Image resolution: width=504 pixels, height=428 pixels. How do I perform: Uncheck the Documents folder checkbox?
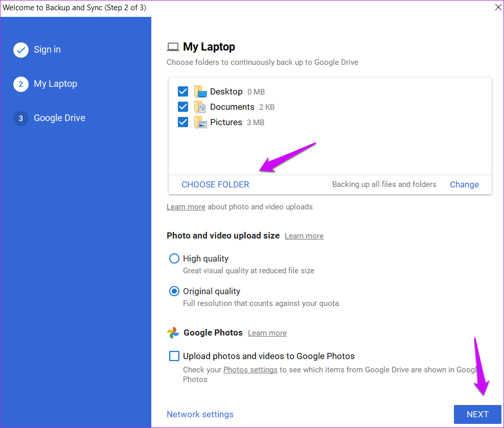[x=183, y=107]
